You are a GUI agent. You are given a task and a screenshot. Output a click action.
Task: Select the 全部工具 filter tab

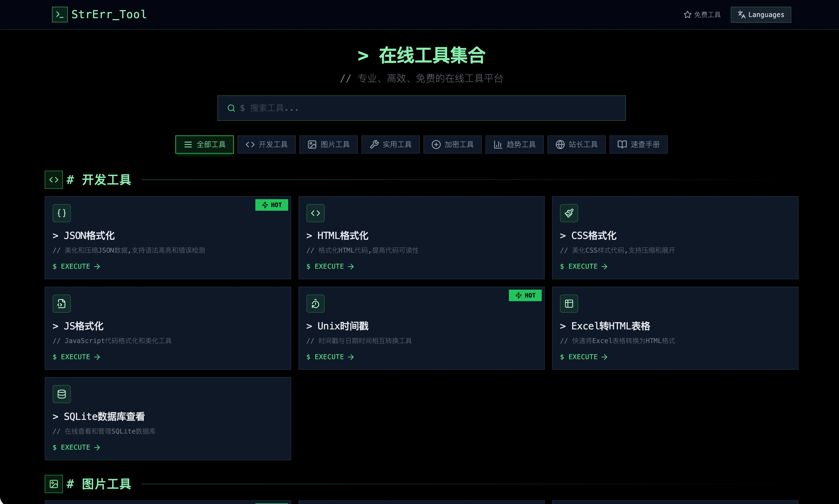[x=204, y=145]
